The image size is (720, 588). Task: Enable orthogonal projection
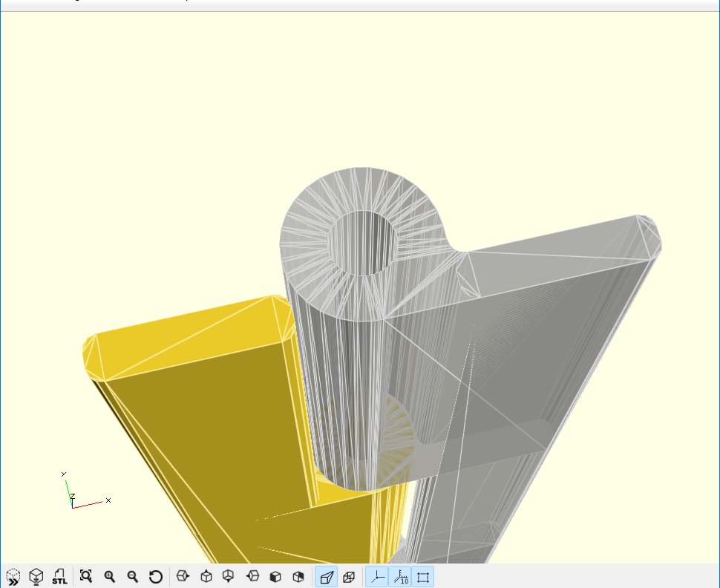(x=349, y=576)
